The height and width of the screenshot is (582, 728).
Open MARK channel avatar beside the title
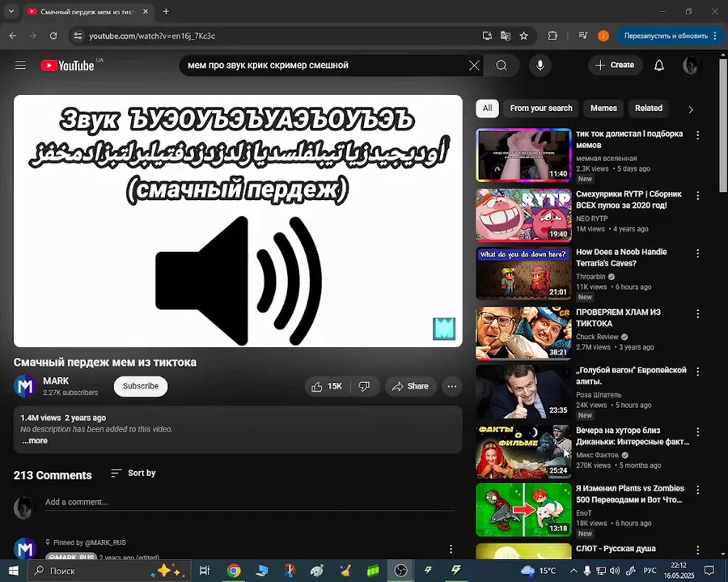(x=24, y=386)
